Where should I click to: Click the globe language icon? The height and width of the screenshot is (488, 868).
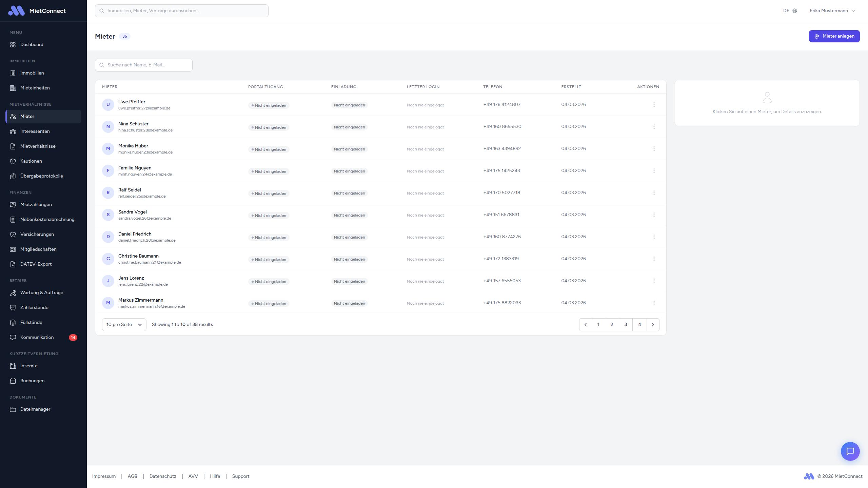tap(795, 11)
